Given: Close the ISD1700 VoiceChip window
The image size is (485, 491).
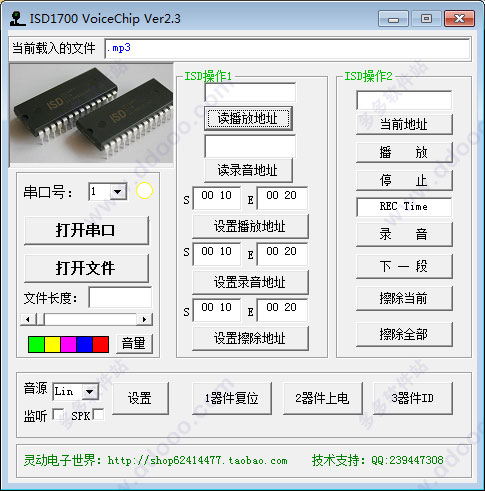Looking at the screenshot, I should (x=460, y=19).
